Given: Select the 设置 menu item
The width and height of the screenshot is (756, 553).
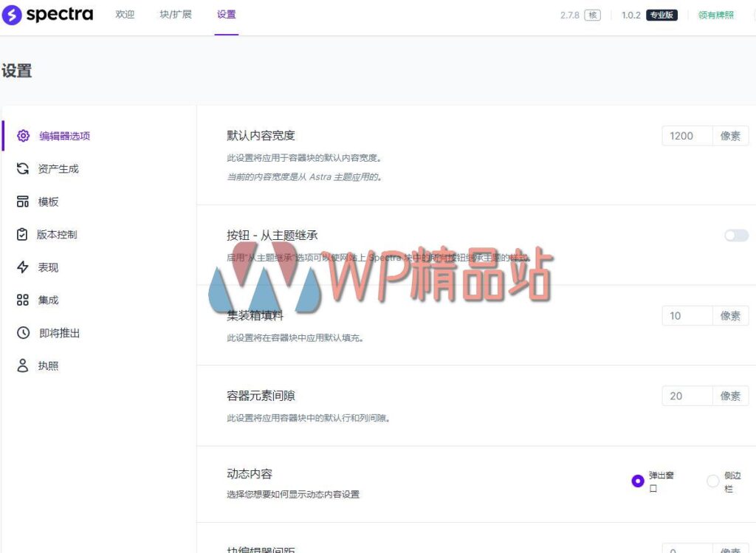Looking at the screenshot, I should point(226,13).
